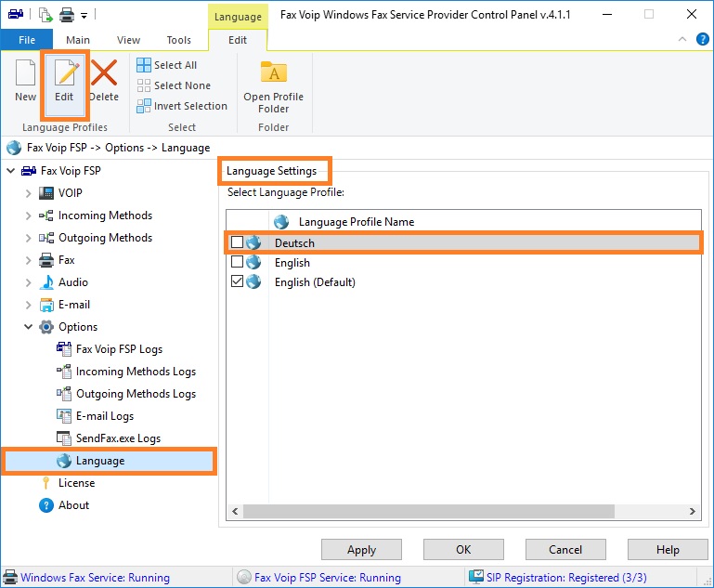Check the Deutsch profile checkbox

[238, 242]
